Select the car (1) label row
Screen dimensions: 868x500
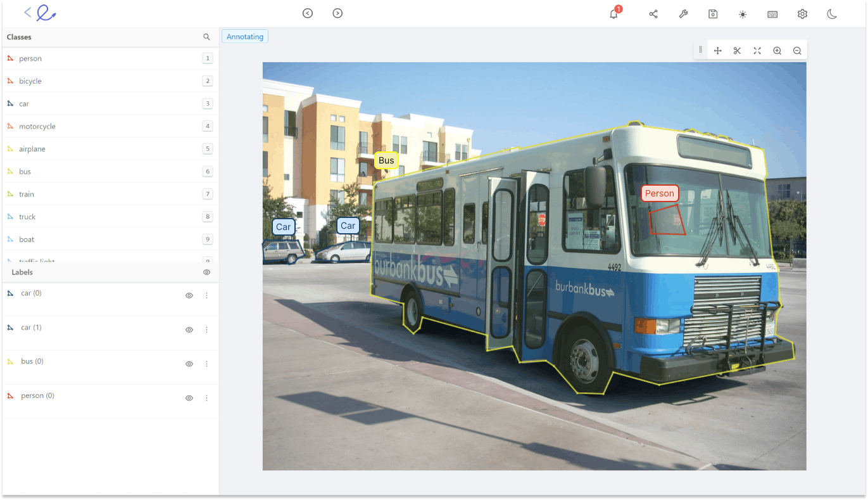(x=111, y=333)
